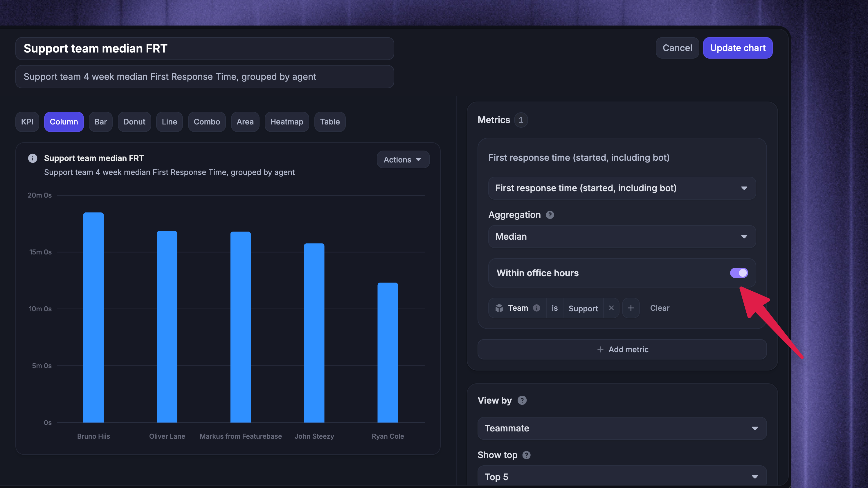Click the Bruno Hiis column bar

pyautogui.click(x=94, y=318)
